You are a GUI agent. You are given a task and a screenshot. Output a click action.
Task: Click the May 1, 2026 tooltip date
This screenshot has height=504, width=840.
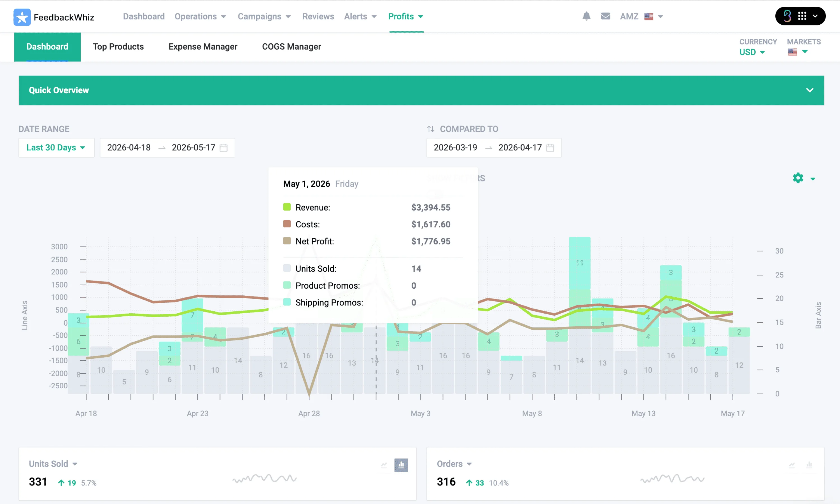click(307, 184)
